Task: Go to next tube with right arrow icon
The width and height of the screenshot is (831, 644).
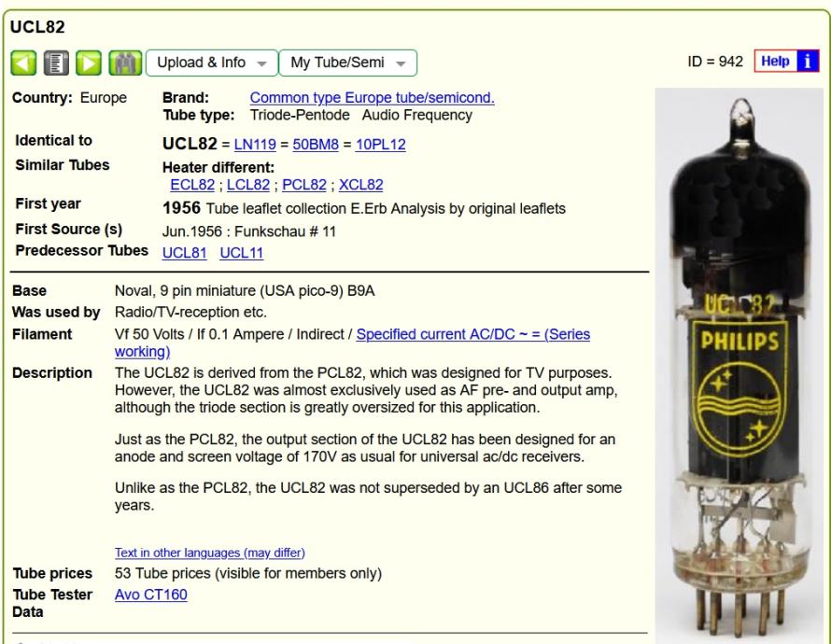Action: pyautogui.click(x=89, y=63)
